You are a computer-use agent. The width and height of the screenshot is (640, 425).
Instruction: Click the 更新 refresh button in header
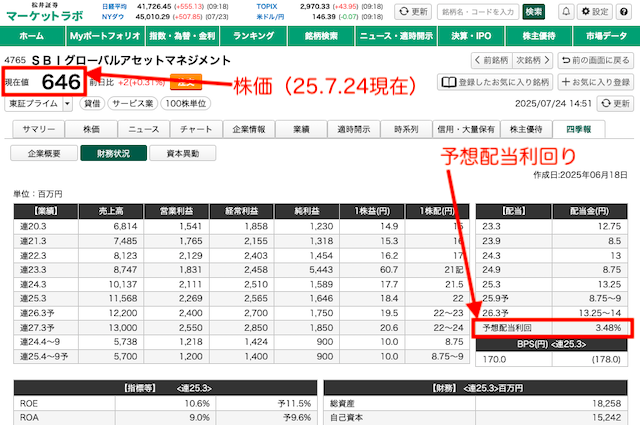point(413,11)
